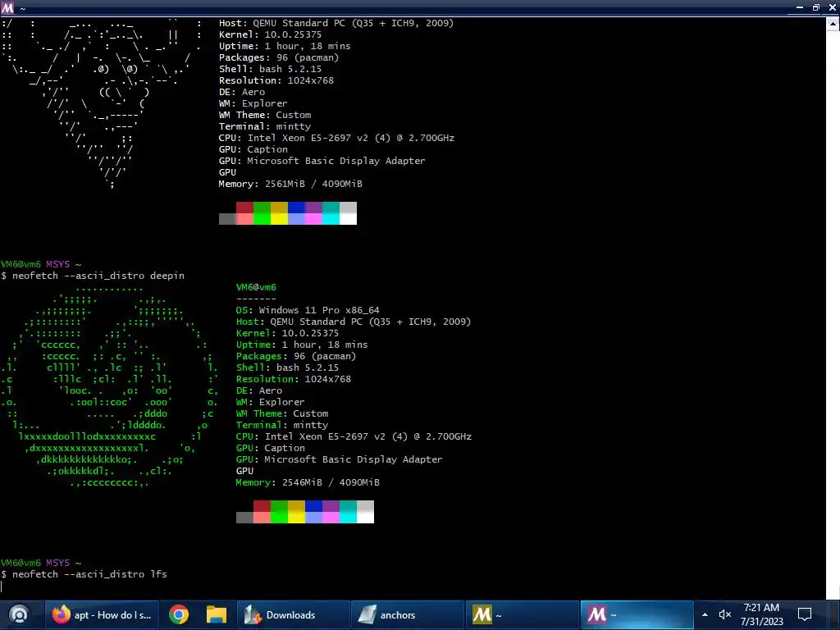Click the white 'Resolution: 1024x768' line at top
The height and width of the screenshot is (630, 840).
click(276, 80)
